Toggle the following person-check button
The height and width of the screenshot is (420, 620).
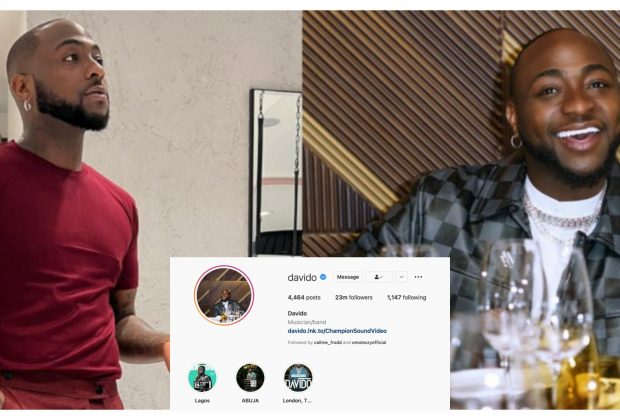coord(379,277)
